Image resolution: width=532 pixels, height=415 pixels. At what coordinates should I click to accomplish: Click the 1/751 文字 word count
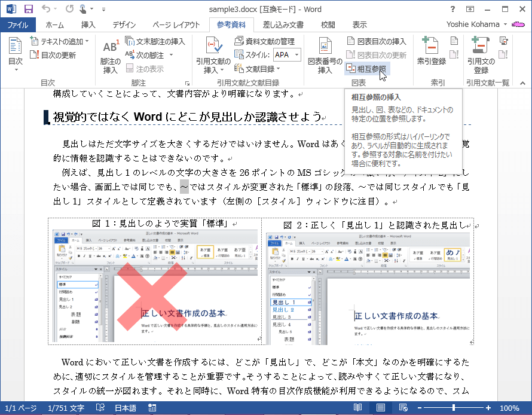click(x=66, y=408)
